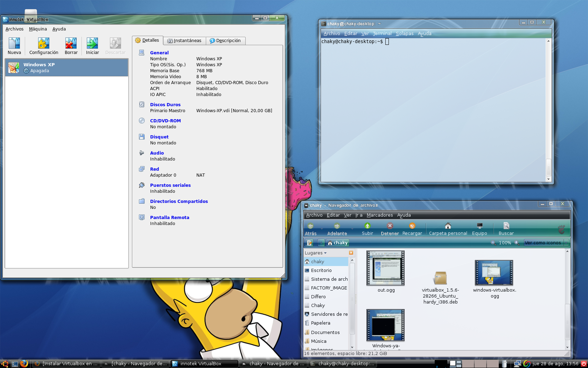Open the Editar menu in terminal window
The height and width of the screenshot is (368, 588).
[351, 34]
